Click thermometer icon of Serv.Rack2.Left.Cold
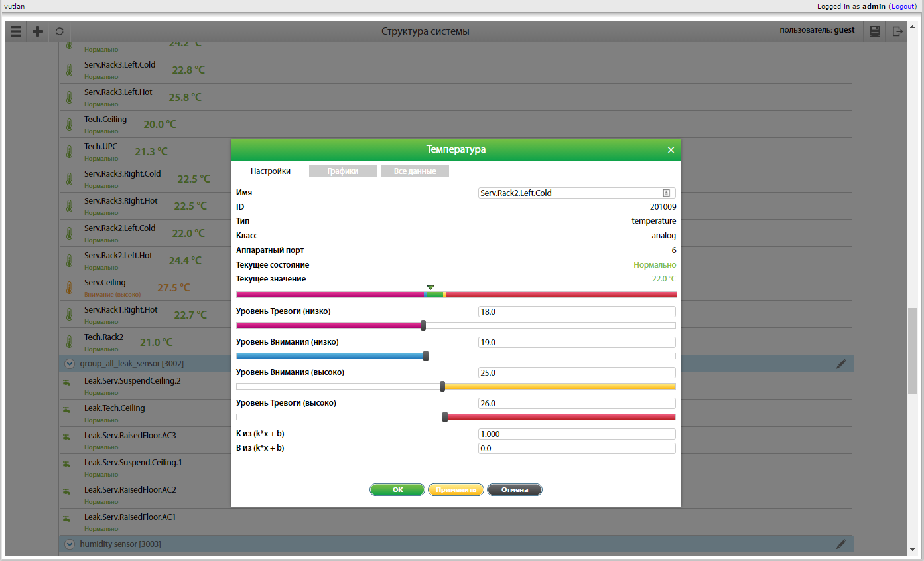 69,233
